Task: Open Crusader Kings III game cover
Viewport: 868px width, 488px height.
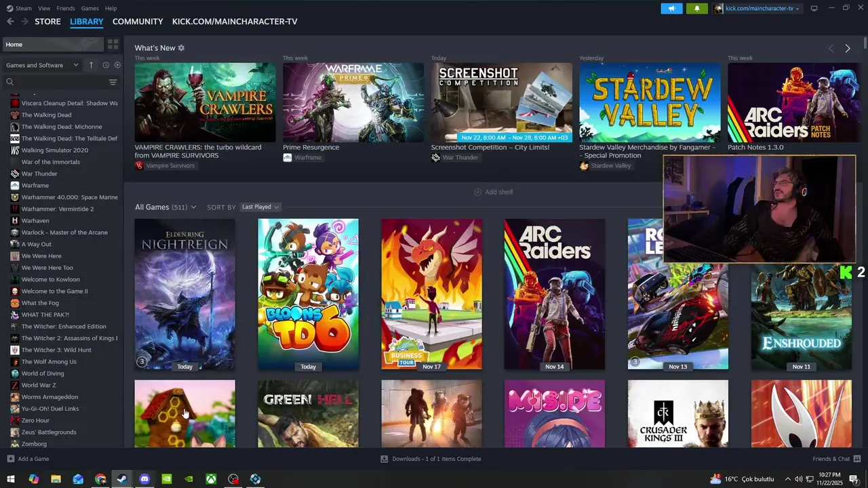Action: 678,413
